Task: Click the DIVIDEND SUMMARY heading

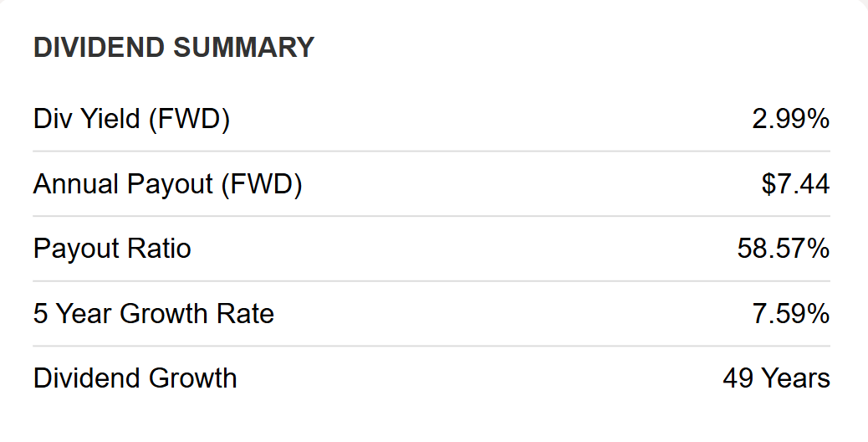Action: [x=174, y=47]
